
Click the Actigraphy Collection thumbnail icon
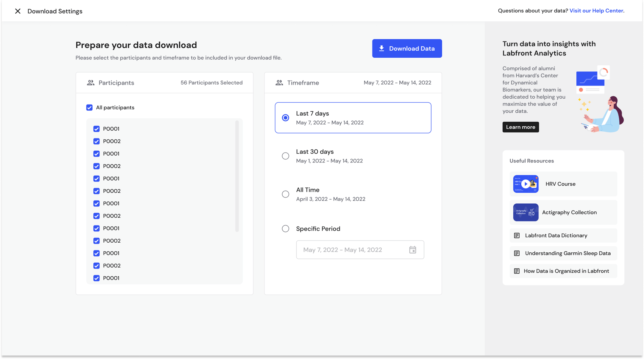click(x=525, y=212)
